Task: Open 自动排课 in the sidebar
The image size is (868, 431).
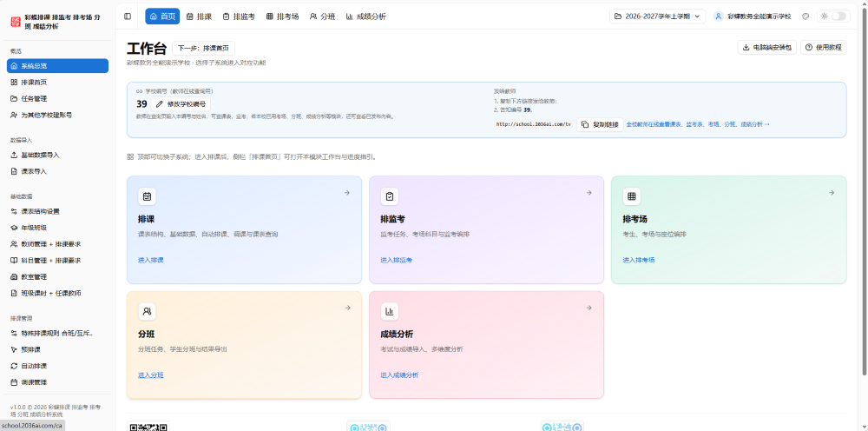Action: coord(57,366)
